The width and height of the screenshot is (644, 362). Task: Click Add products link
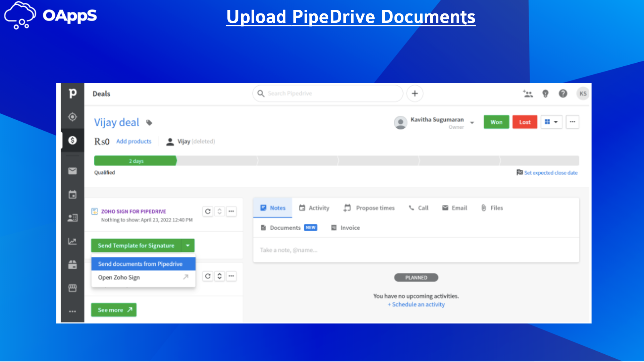click(134, 141)
